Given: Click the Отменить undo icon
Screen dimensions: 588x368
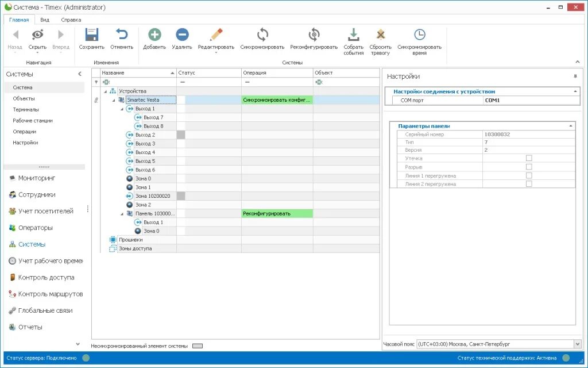Looking at the screenshot, I should click(x=122, y=34).
